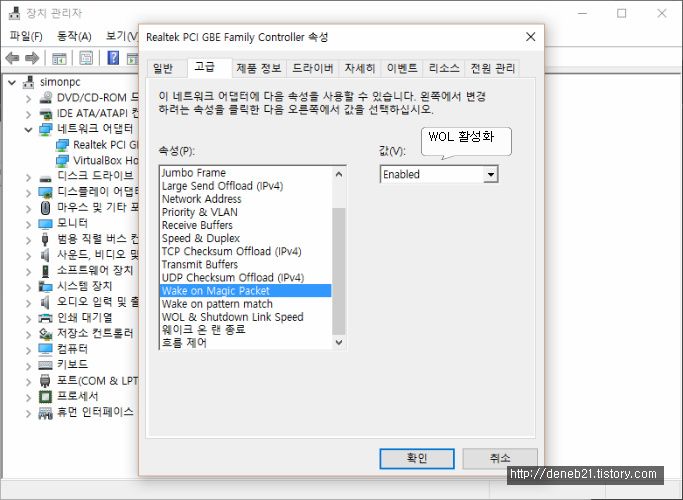Click the blue help icon in toolbar
Viewport: 683px width, 500px height.
pyautogui.click(x=113, y=57)
